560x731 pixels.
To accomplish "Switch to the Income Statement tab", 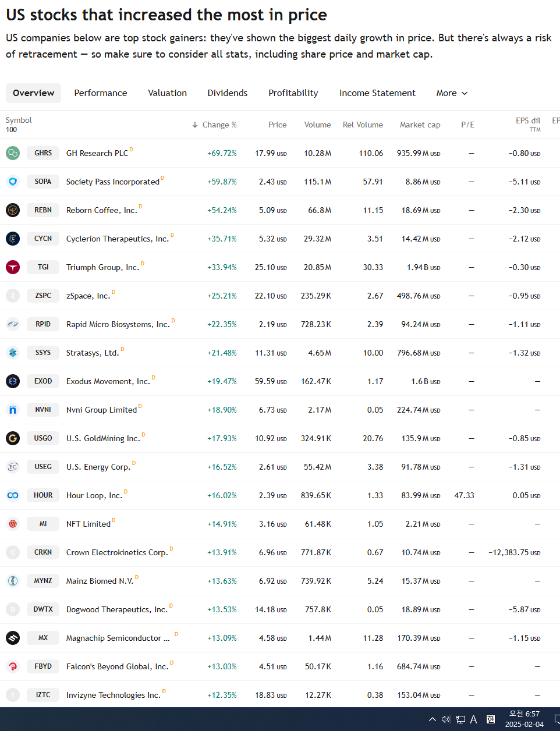I will pyautogui.click(x=378, y=93).
